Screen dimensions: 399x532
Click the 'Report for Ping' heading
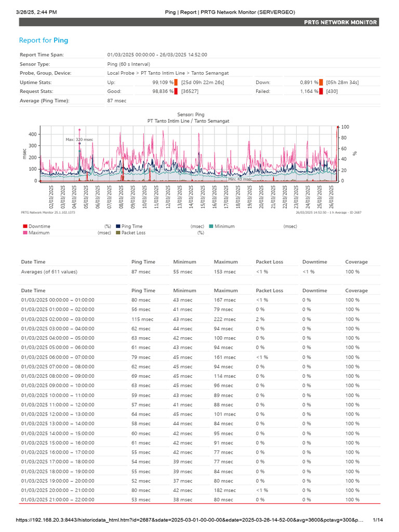[44, 41]
